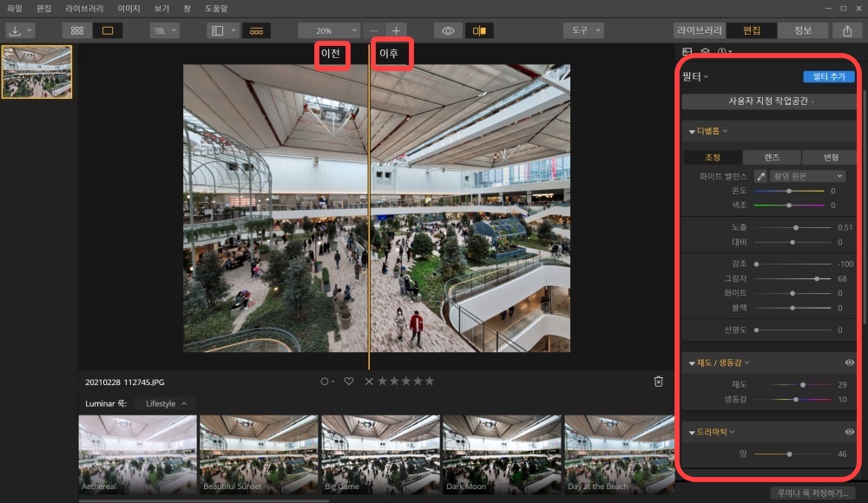Click the import/download icon in toolbar
The image size is (868, 503).
pos(15,30)
